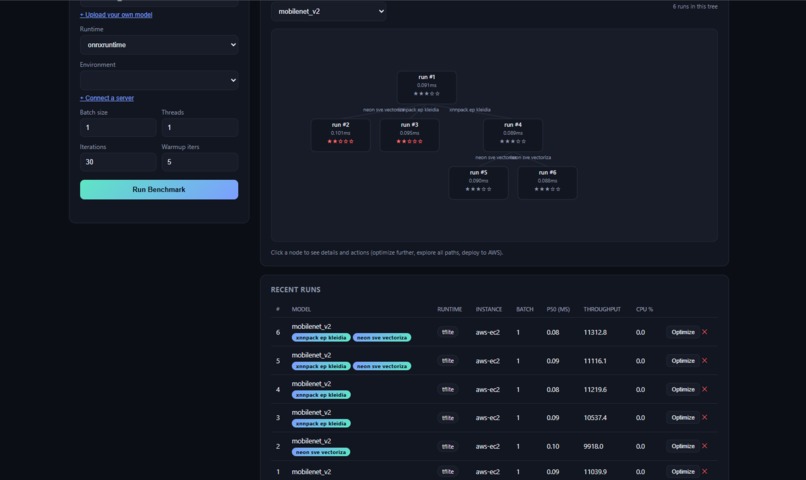Click the aws-ec2 instance in run 3 row
The height and width of the screenshot is (480, 806).
coord(488,418)
